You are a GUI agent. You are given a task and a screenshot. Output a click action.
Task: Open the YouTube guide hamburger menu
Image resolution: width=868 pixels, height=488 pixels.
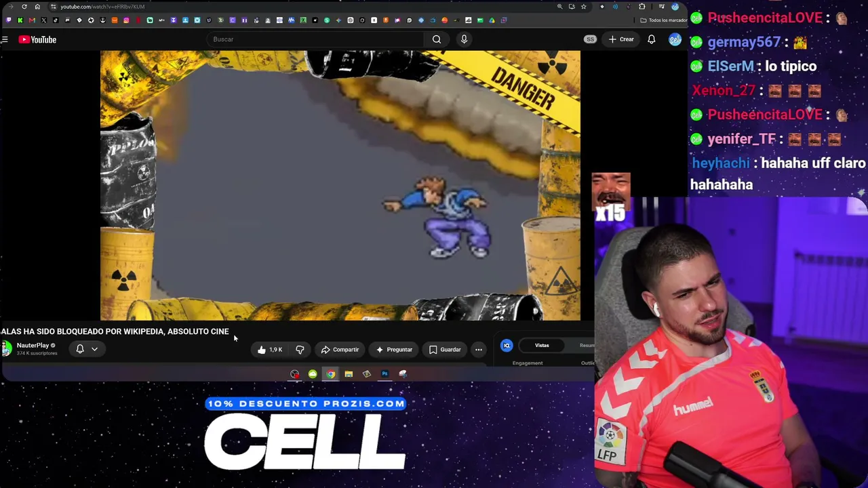[5, 39]
